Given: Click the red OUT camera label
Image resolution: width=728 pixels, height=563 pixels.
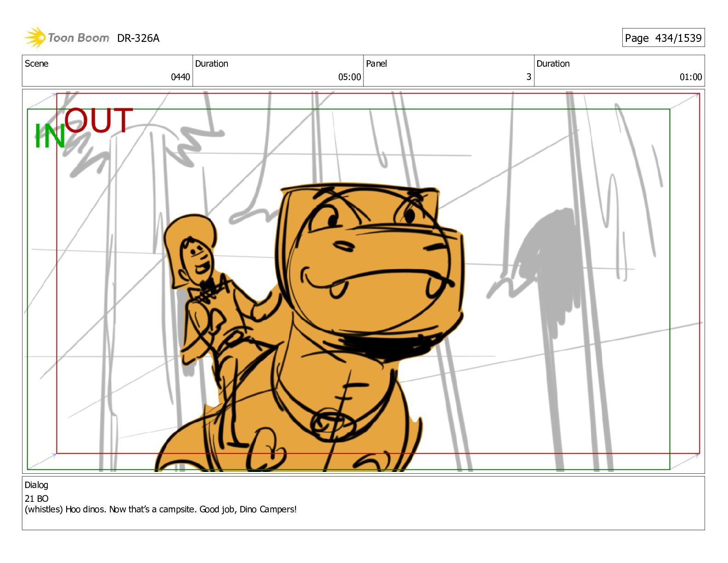Looking at the screenshot, I should 98,121.
